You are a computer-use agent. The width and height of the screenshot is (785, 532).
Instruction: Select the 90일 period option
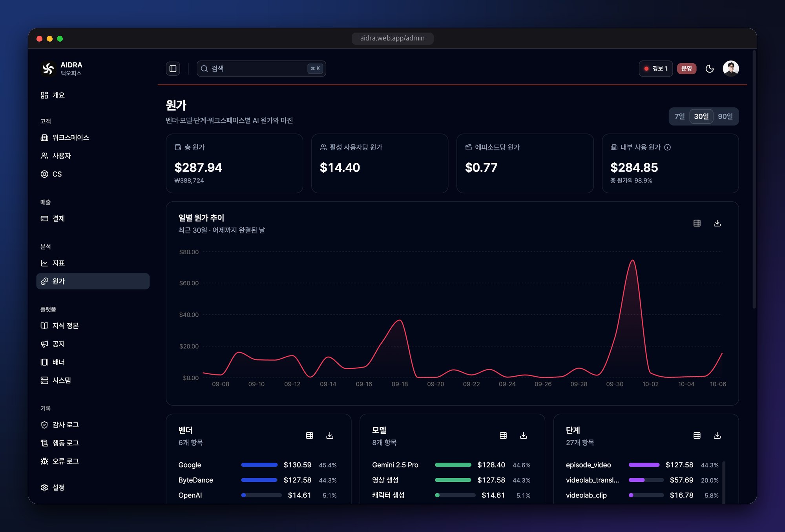[x=725, y=117]
